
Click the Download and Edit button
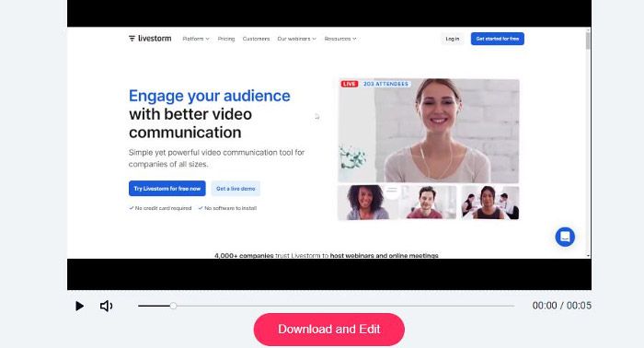(329, 329)
